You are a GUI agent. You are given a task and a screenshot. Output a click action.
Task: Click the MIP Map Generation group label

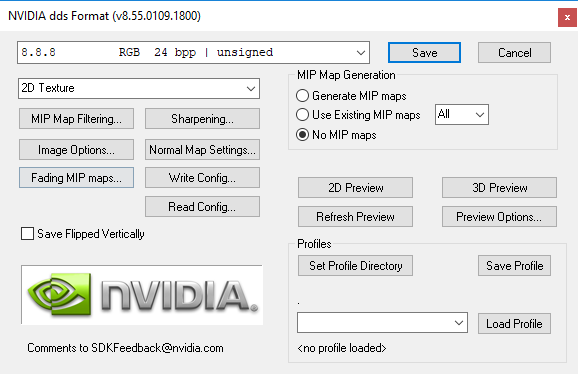(x=346, y=75)
